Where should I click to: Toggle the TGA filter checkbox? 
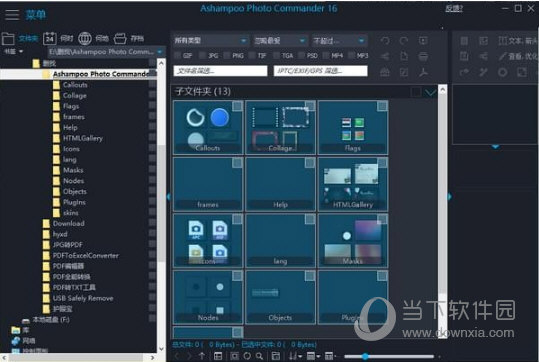[x=277, y=55]
